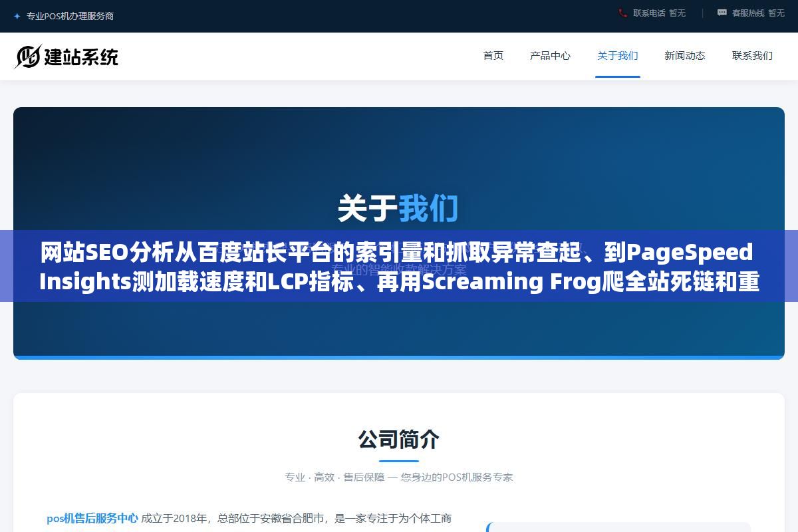Click the phone icon beside 联系电话
Screen dimensions: 798x532
(x=623, y=13)
